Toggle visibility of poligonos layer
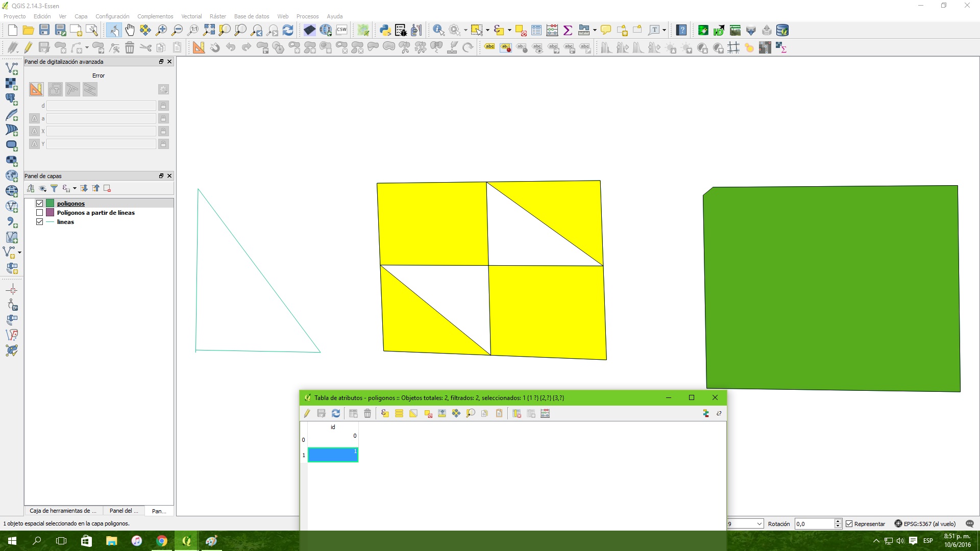The image size is (980, 551). [39, 204]
